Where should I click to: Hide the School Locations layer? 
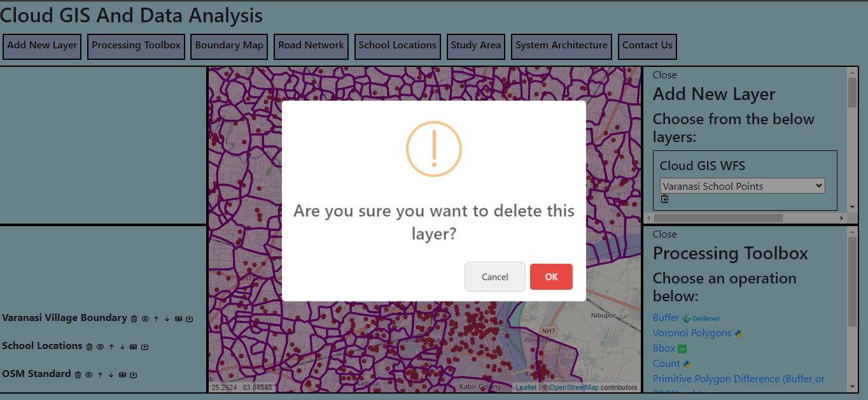(100, 347)
